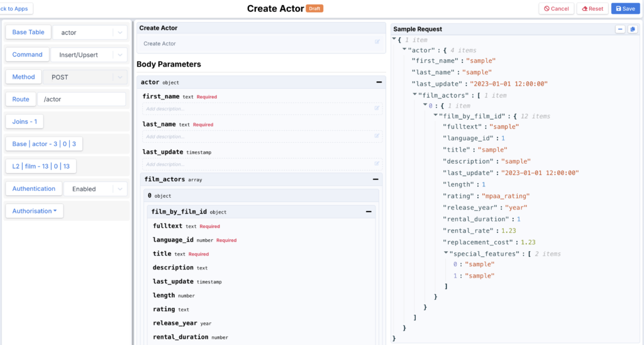Click the Cancel button
The width and height of the screenshot is (644, 345).
coord(556,9)
